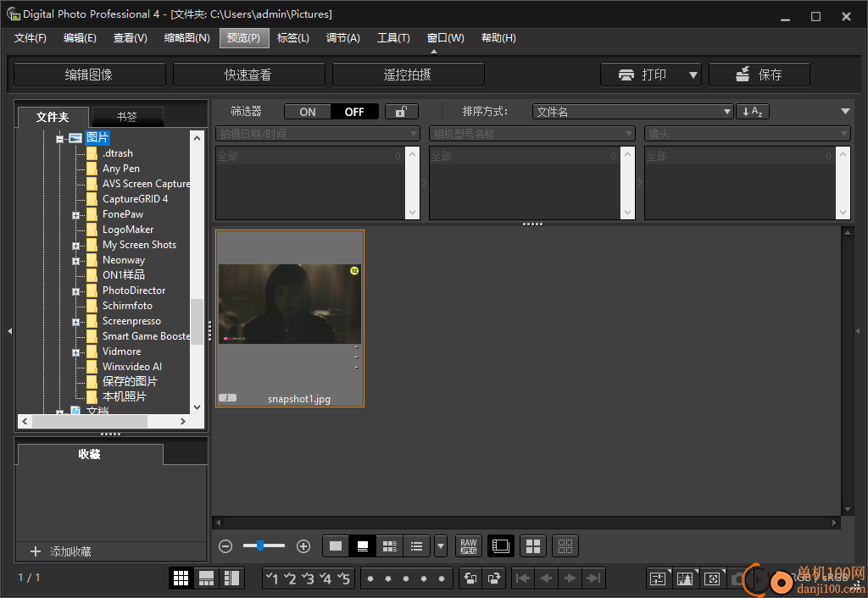Jump to first image icon
Screen dimensions: 868x598
522,579
